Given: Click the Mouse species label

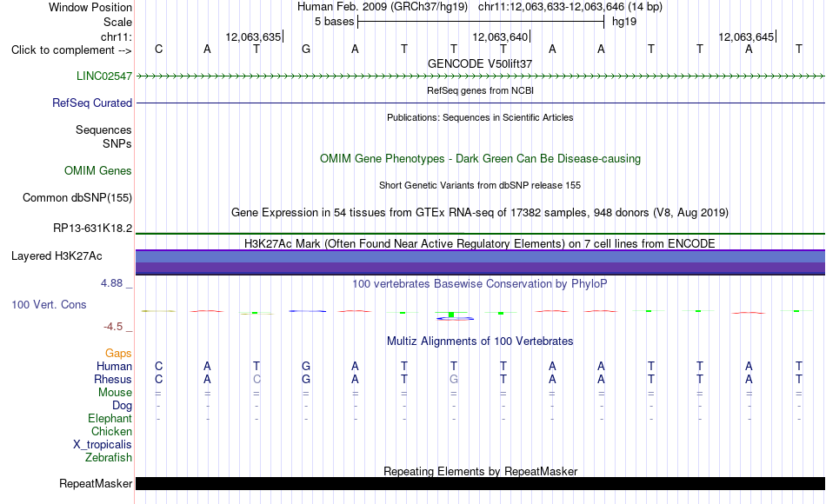Looking at the screenshot, I should (115, 393).
